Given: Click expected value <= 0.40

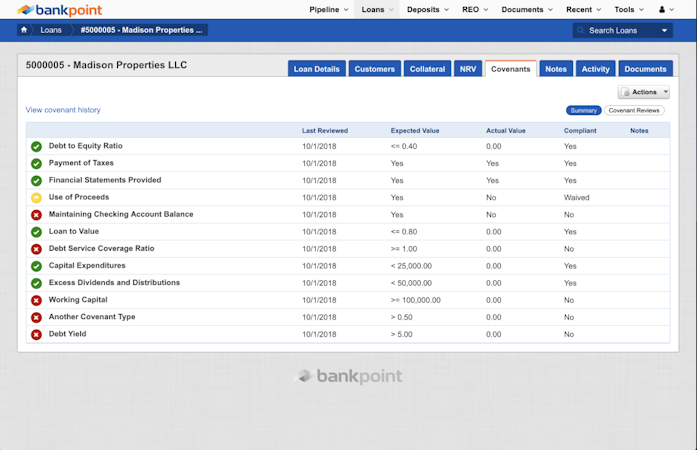Looking at the screenshot, I should (x=404, y=146).
